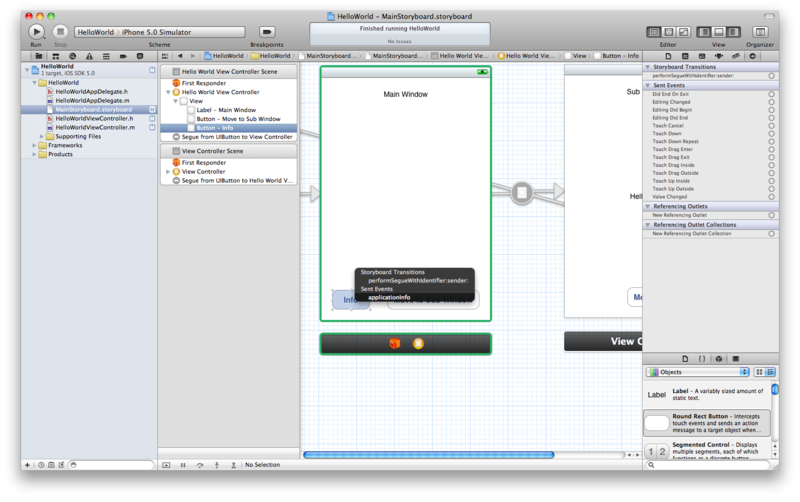Click Touch Down connection circle

771,134
